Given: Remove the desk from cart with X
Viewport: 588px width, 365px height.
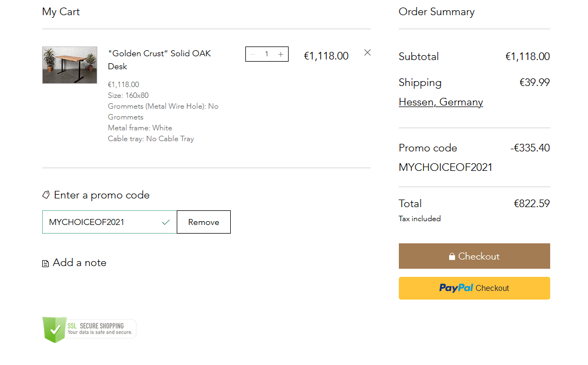Looking at the screenshot, I should tap(367, 52).
